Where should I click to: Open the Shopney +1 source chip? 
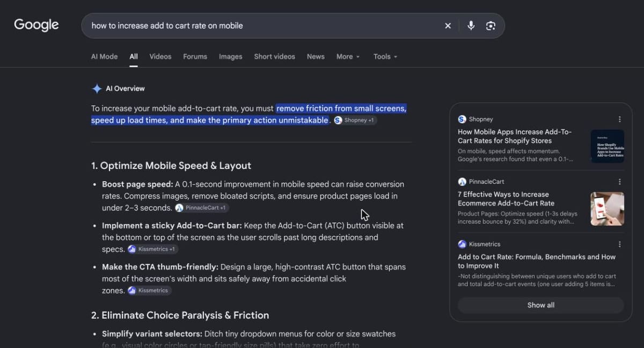click(x=354, y=120)
